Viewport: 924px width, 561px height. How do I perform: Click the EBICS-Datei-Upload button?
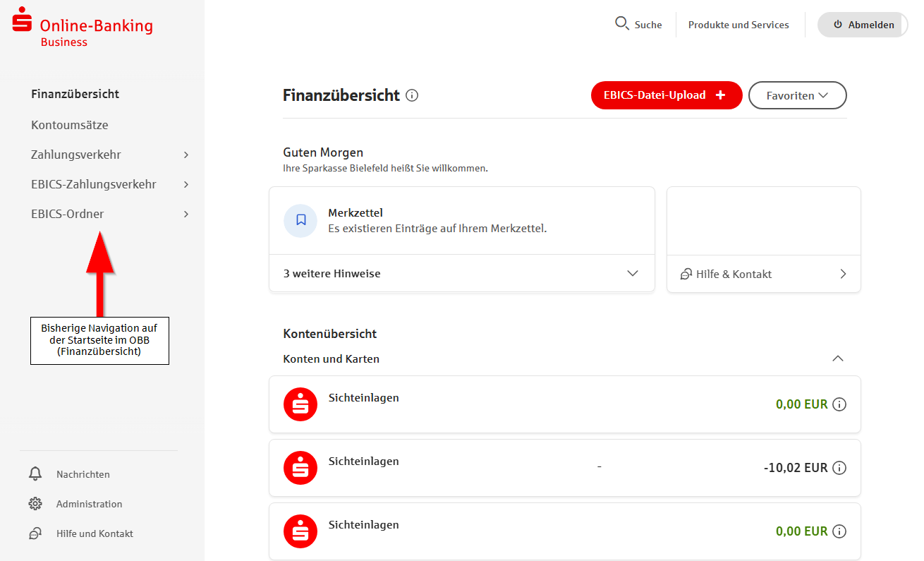(x=666, y=95)
